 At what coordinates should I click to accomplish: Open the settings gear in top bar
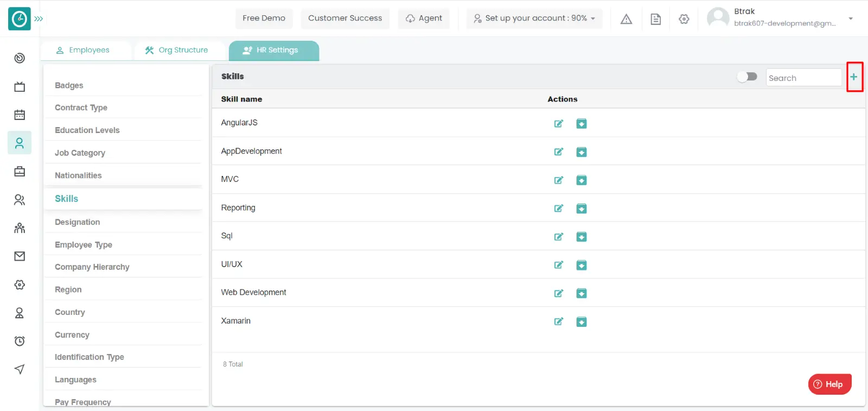(x=684, y=19)
